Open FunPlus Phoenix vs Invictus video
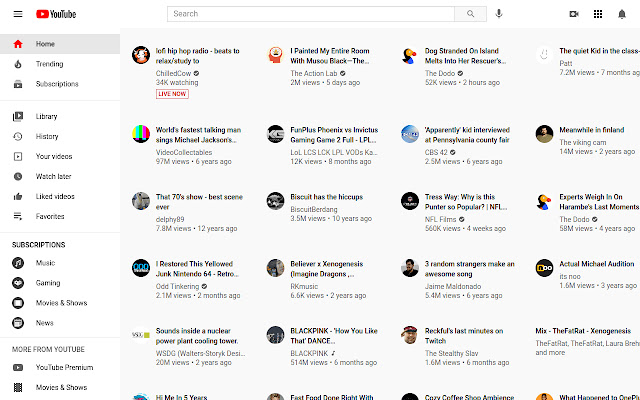Screen dimensions: 640x400 (334, 135)
